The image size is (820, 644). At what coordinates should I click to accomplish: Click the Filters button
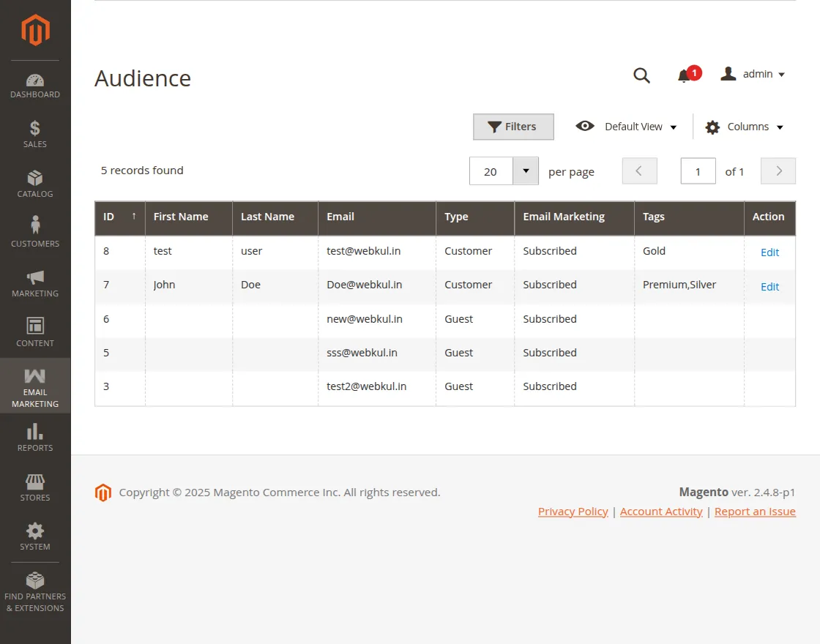[513, 127]
